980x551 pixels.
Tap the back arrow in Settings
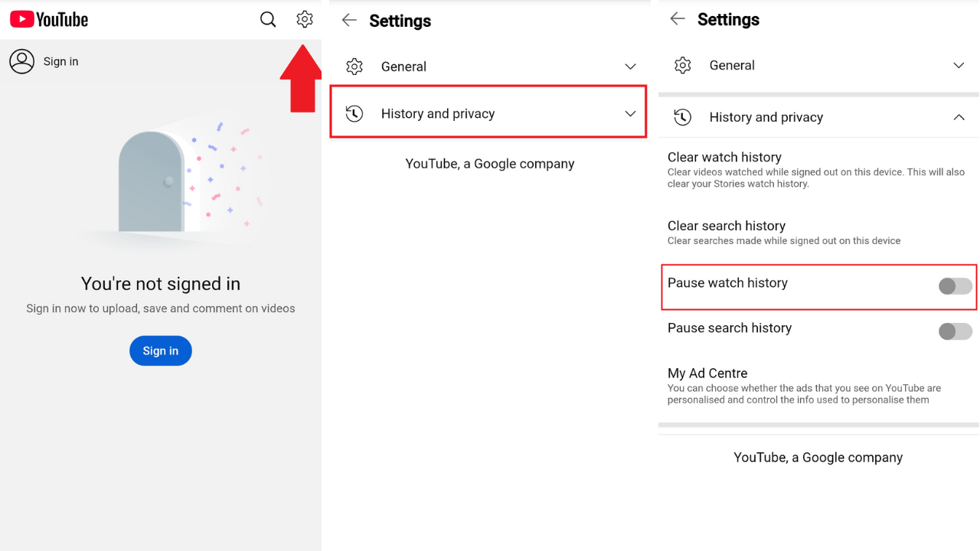pyautogui.click(x=348, y=21)
